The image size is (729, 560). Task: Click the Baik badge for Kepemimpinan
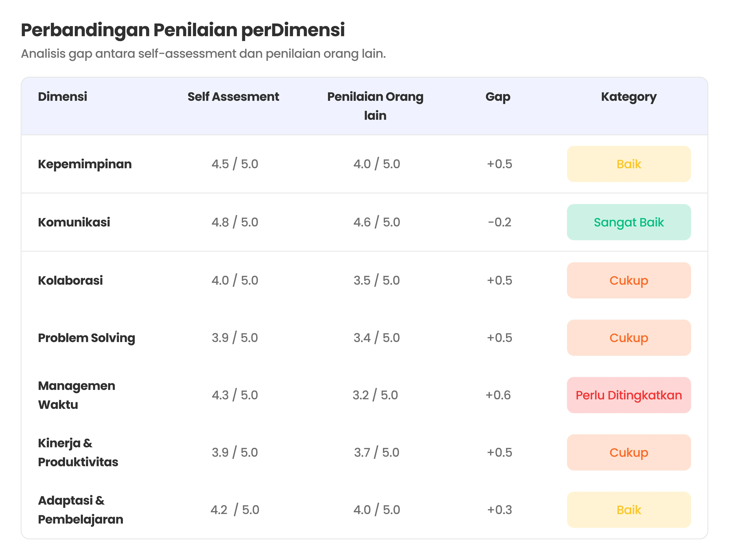click(x=628, y=164)
